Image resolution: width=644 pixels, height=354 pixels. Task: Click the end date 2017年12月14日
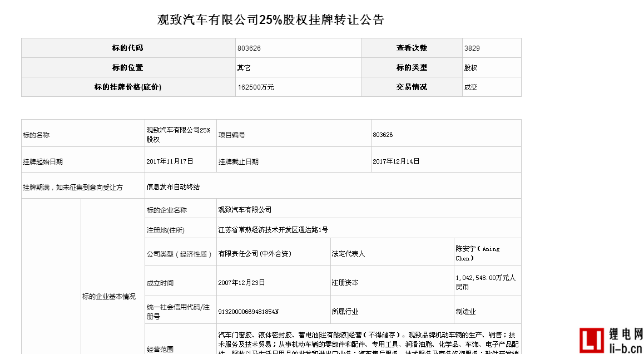(x=397, y=161)
